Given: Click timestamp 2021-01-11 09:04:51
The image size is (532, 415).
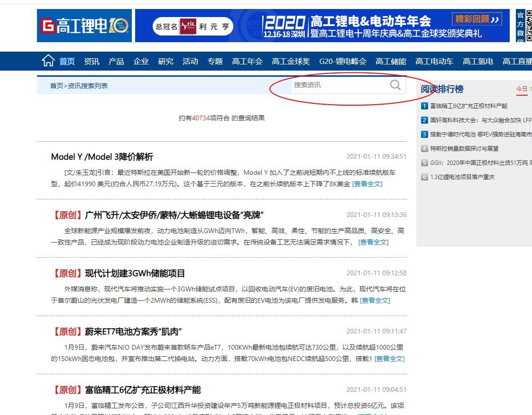Looking at the screenshot, I should pyautogui.click(x=376, y=389).
